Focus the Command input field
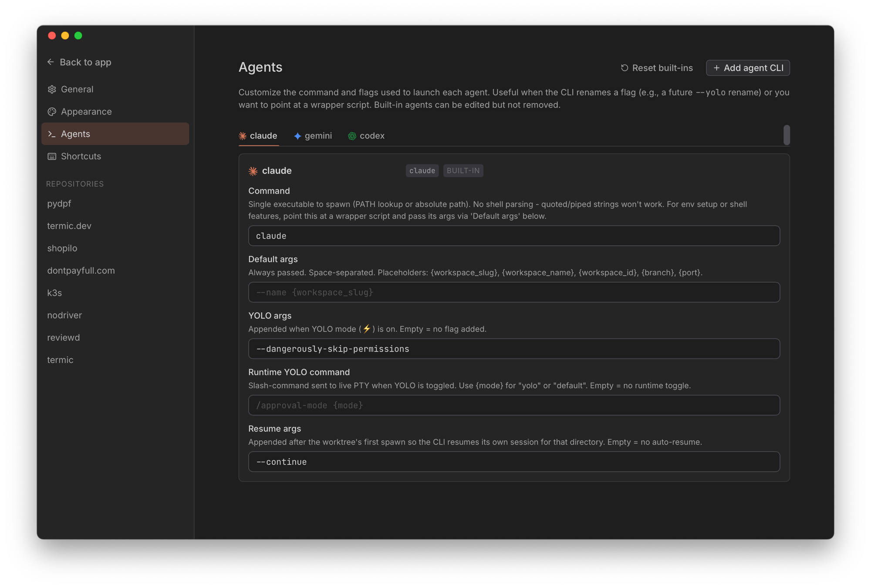The width and height of the screenshot is (871, 588). (x=514, y=236)
